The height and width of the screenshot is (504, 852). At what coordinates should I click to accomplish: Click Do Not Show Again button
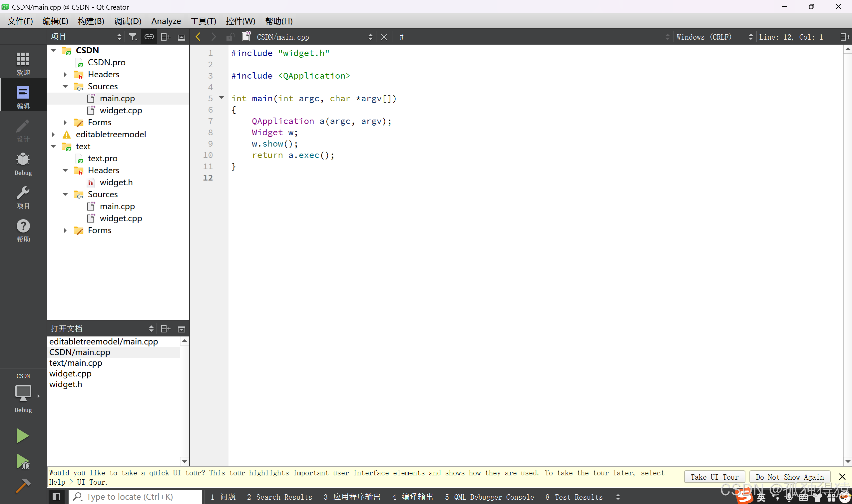(x=789, y=477)
